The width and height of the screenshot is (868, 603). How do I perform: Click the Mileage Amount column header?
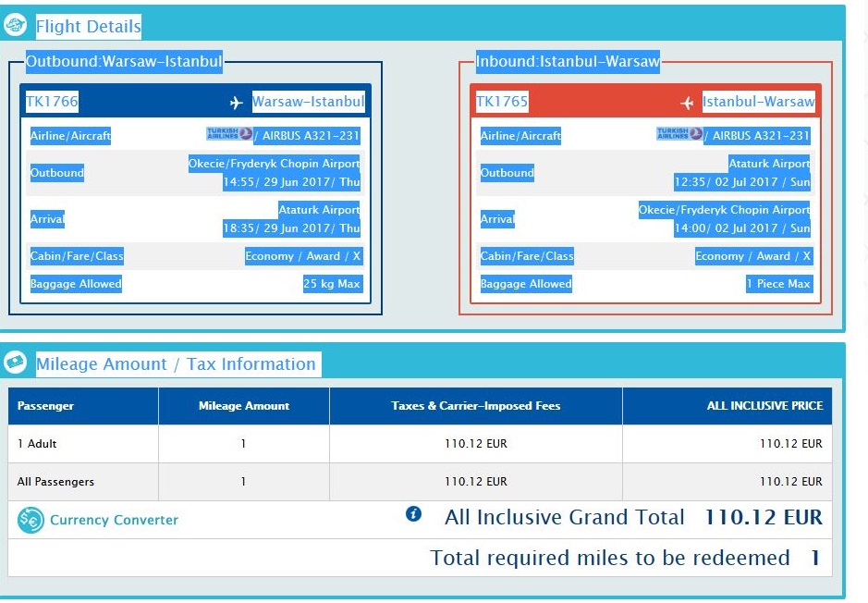[x=244, y=406]
